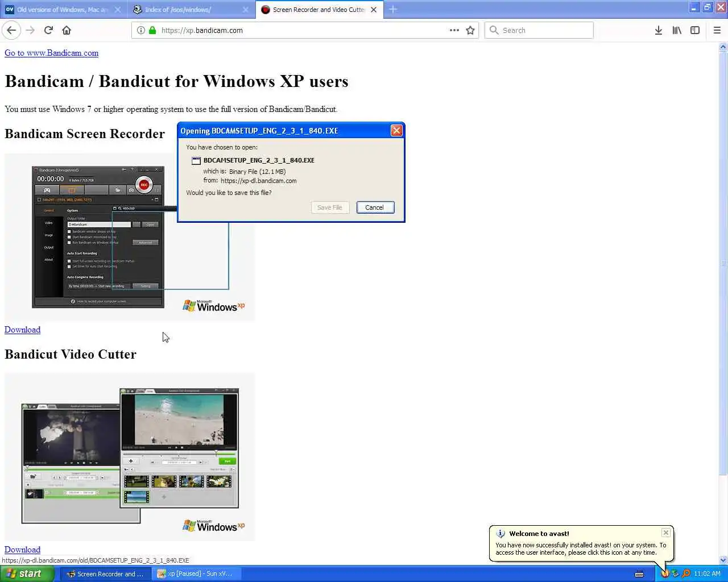Screen dimensions: 728x582
Task: Open Screen Recorder taskbar window button
Action: pyautogui.click(x=106, y=574)
